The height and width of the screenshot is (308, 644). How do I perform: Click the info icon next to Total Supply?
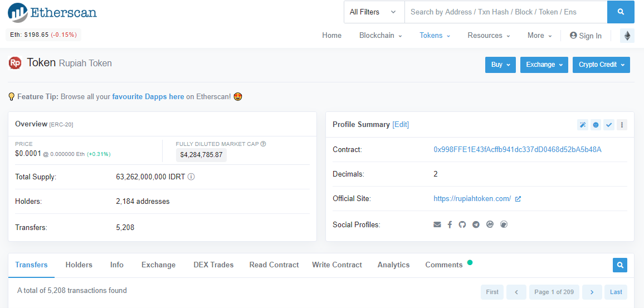tap(191, 177)
